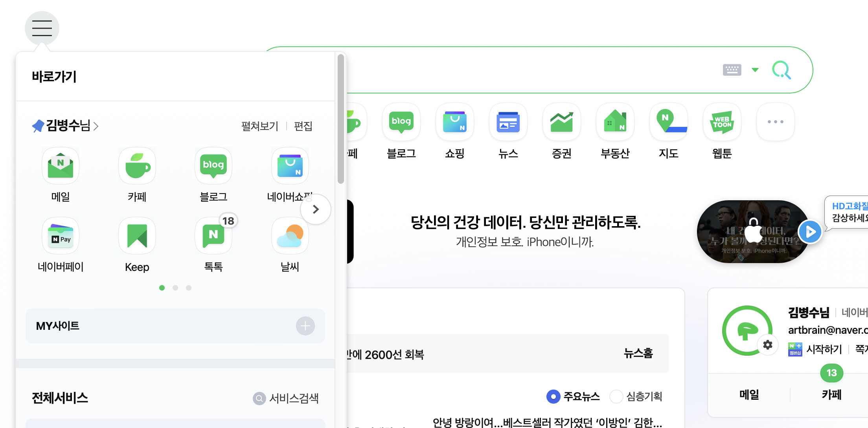Toggle the on-screen keyboard icon
Image resolution: width=868 pixels, height=428 pixels.
(732, 70)
